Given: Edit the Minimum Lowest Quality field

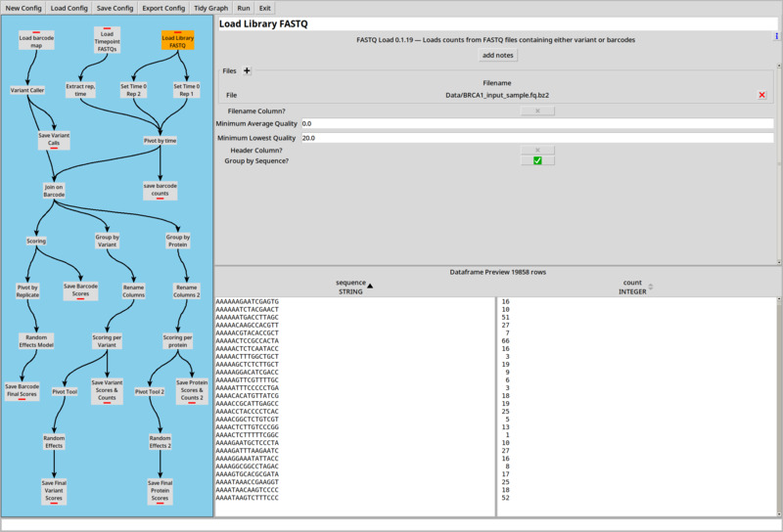Looking at the screenshot, I should (x=537, y=138).
